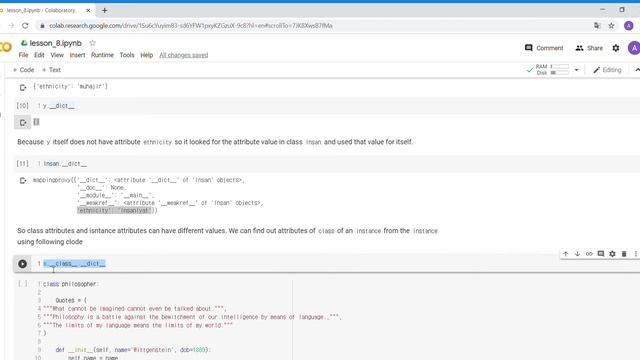Run the selected __class__.__dict__ cell
640x360 pixels.
(x=22, y=264)
